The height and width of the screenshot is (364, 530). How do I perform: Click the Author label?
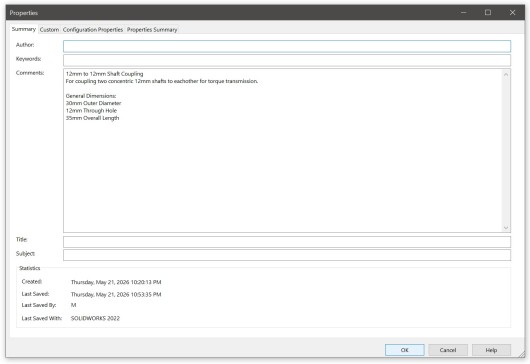[x=25, y=45]
